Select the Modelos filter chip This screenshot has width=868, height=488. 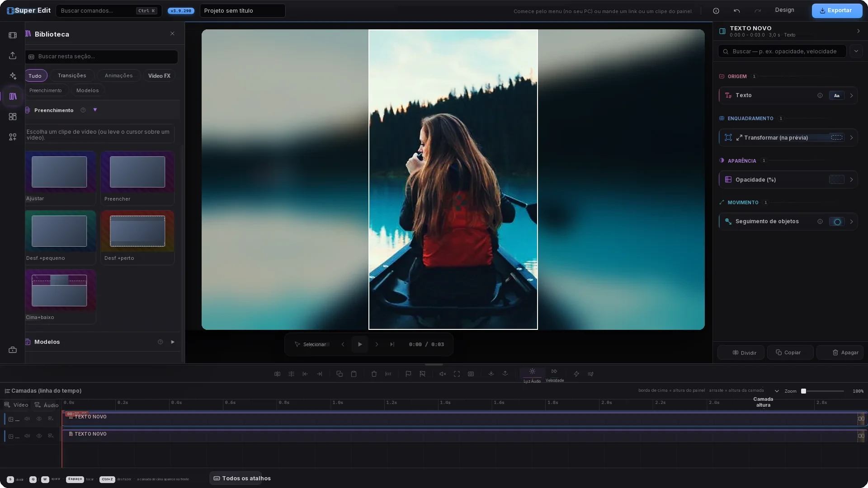click(x=88, y=91)
